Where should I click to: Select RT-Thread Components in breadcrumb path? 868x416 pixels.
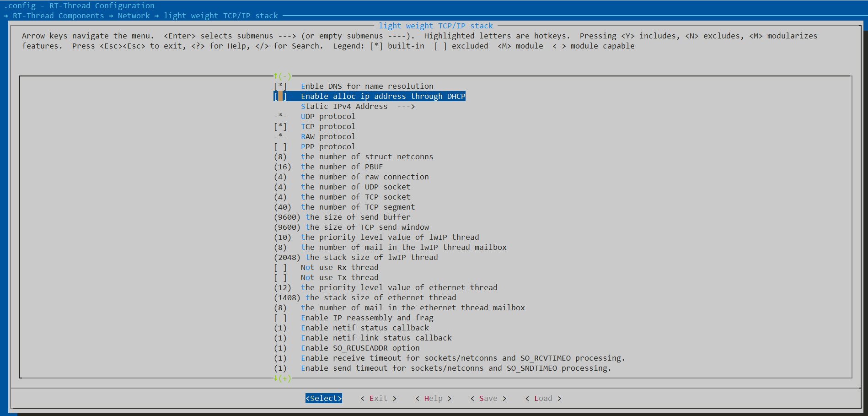[x=59, y=16]
